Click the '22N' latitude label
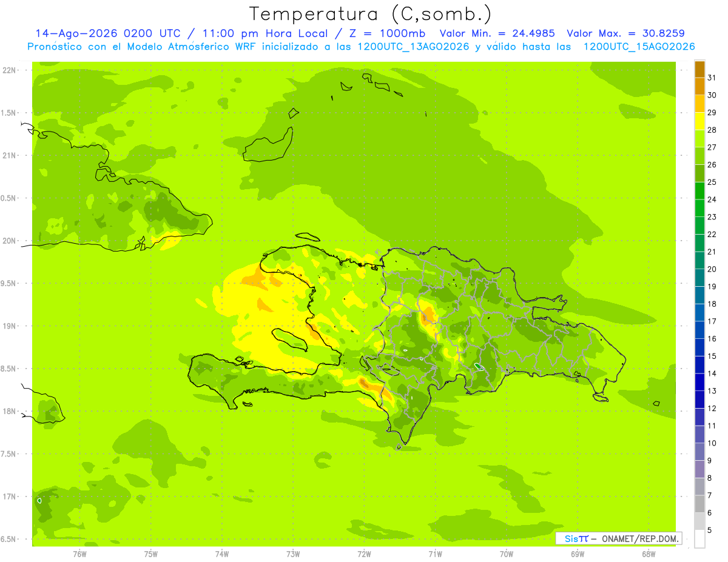Image resolution: width=728 pixels, height=562 pixels. pos(10,70)
